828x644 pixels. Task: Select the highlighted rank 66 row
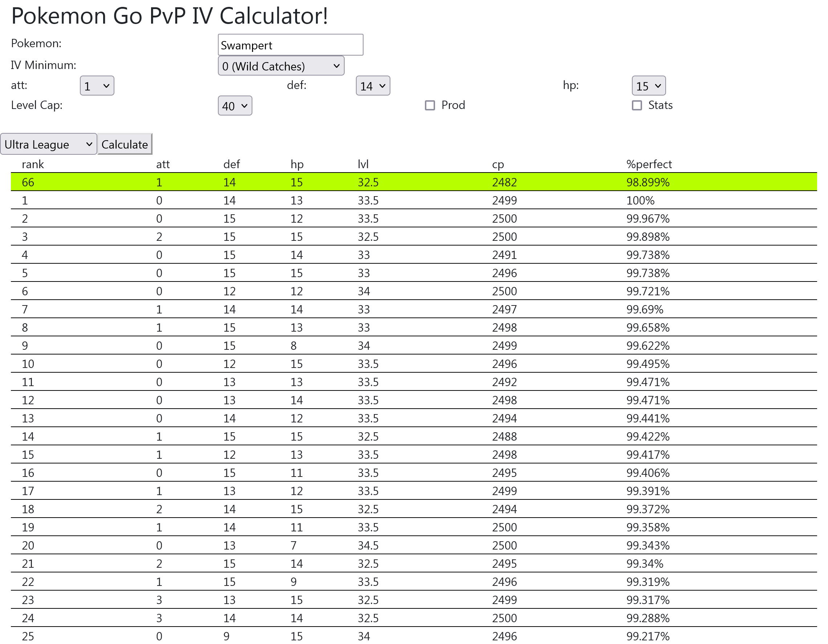[414, 182]
